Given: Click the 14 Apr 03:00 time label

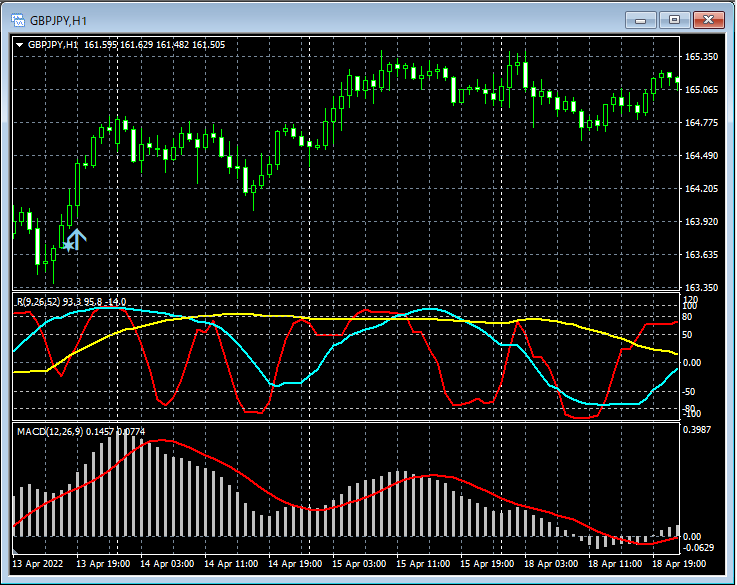Looking at the screenshot, I should click(x=166, y=563).
